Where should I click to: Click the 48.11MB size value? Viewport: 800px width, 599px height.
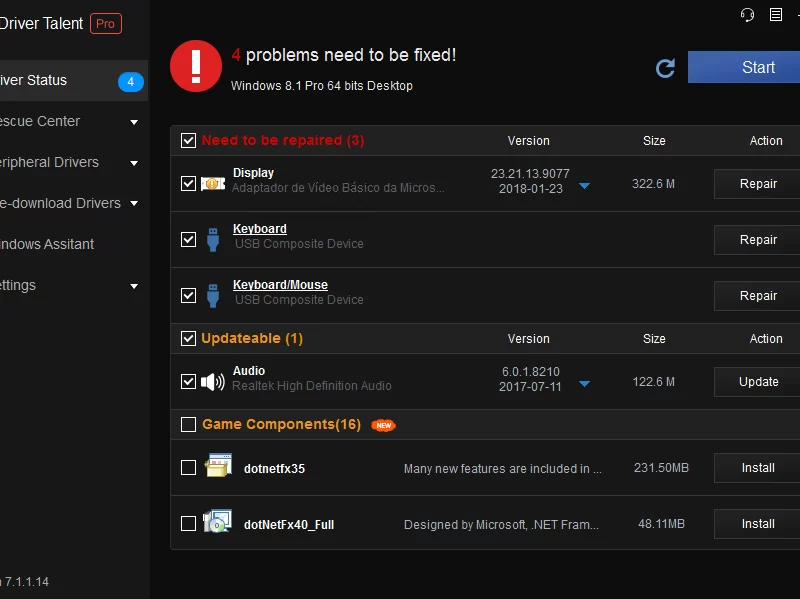(661, 524)
